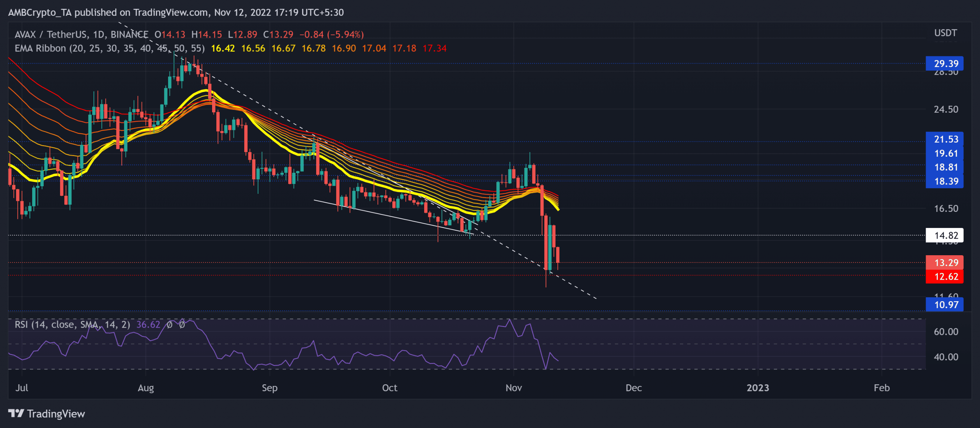Screen dimensions: 980x428
Task: Click the 2023 label on time axis
Action: 758,388
